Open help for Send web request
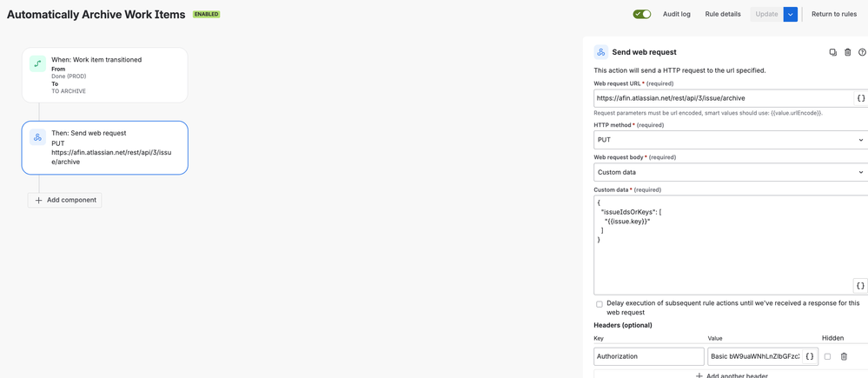 pos(862,52)
